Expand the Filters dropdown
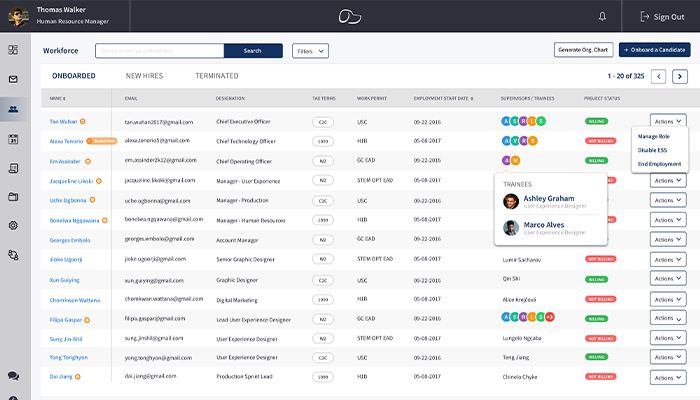Image resolution: width=700 pixels, height=400 pixels. tap(310, 50)
